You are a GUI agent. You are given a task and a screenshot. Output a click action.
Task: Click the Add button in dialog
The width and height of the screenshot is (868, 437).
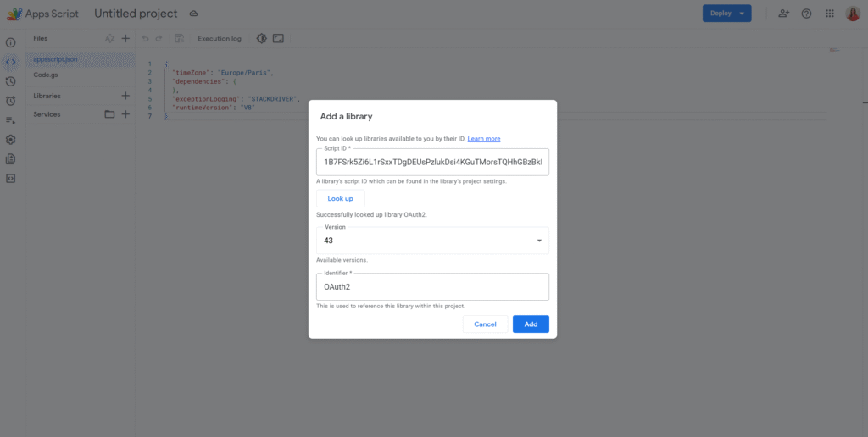tap(531, 324)
